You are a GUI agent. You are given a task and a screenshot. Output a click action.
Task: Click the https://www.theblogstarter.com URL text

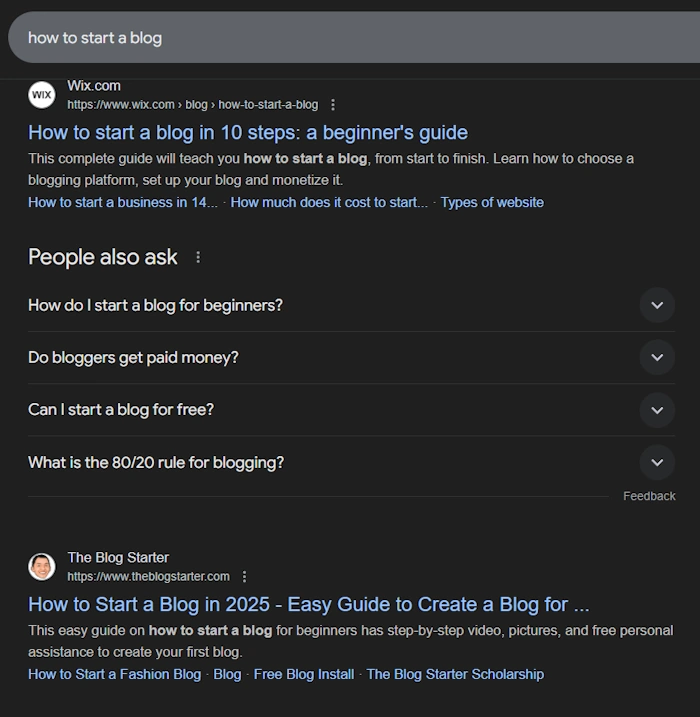(x=149, y=577)
